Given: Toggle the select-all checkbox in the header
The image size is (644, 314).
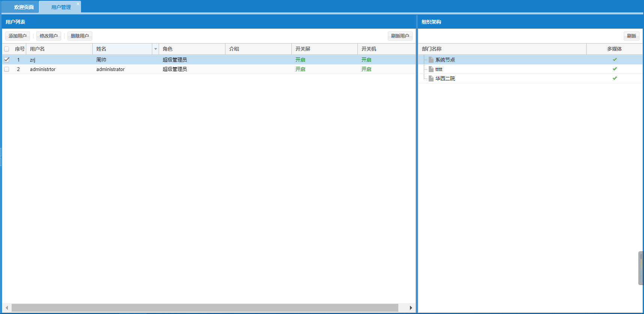Looking at the screenshot, I should pyautogui.click(x=7, y=49).
